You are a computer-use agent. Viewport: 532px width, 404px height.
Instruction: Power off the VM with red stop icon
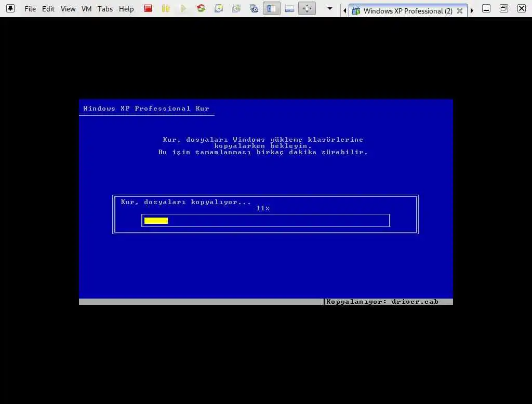pos(148,8)
